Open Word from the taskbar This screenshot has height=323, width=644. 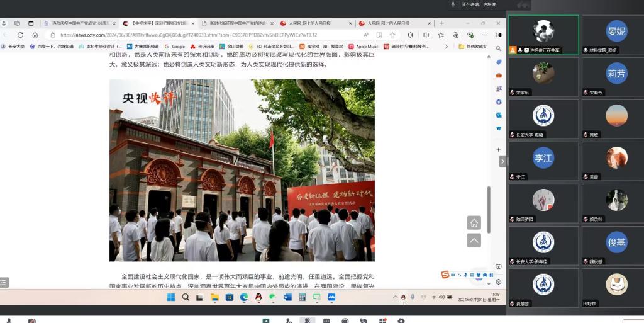point(287,297)
